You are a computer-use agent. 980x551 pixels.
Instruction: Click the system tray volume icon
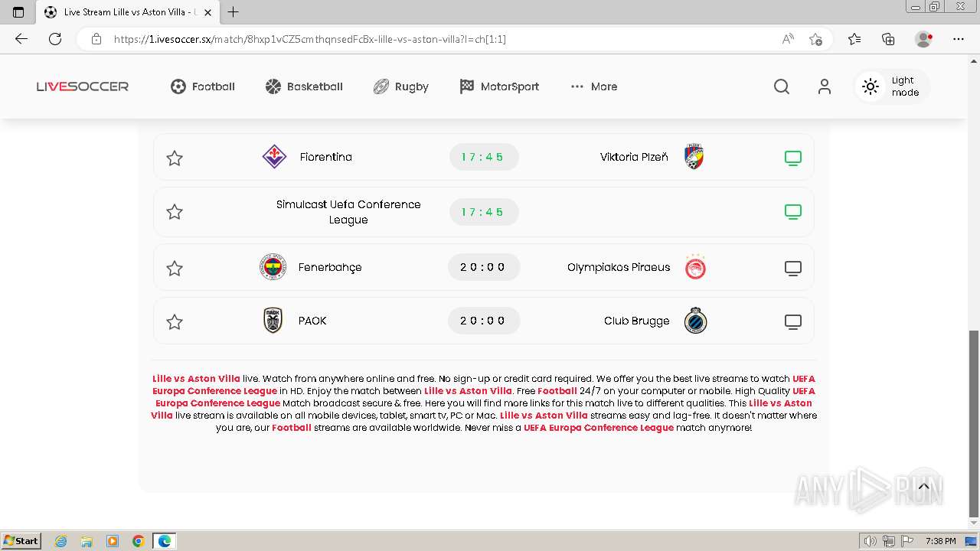pos(871,541)
